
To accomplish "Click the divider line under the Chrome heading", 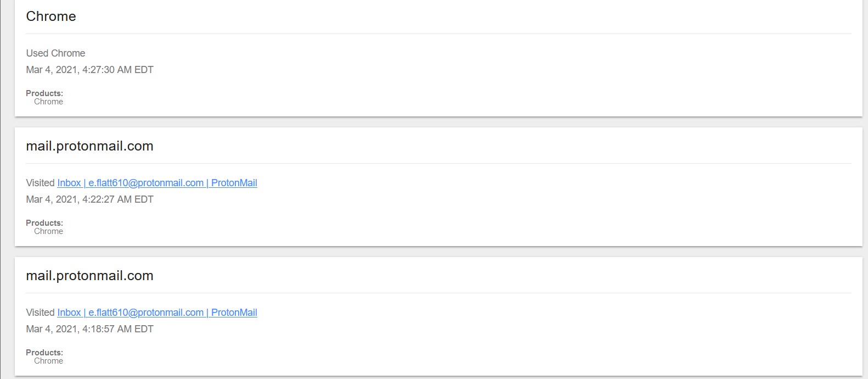I will click(x=438, y=34).
